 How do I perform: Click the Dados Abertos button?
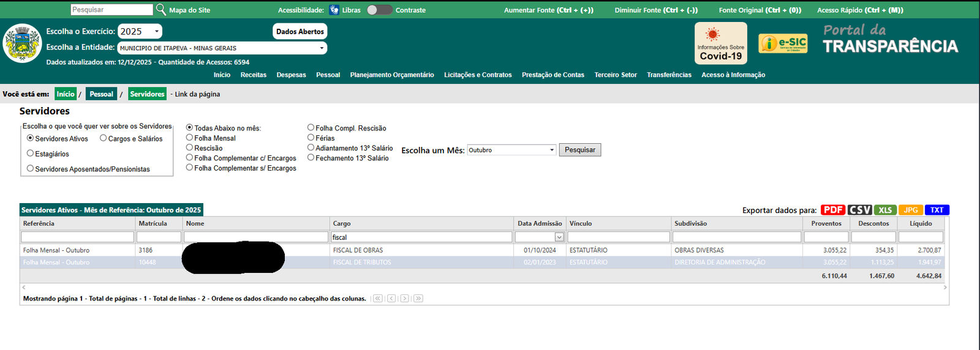tap(300, 31)
